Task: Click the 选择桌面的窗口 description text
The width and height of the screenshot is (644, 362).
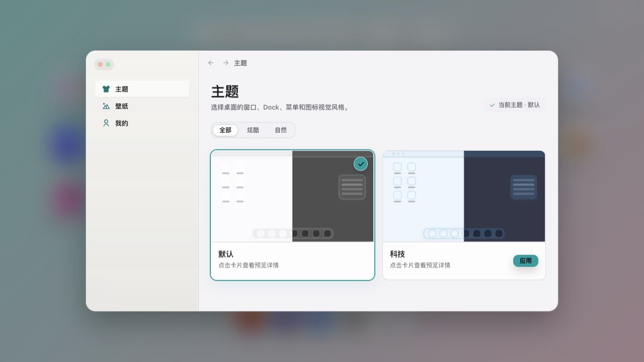Action: pos(280,108)
